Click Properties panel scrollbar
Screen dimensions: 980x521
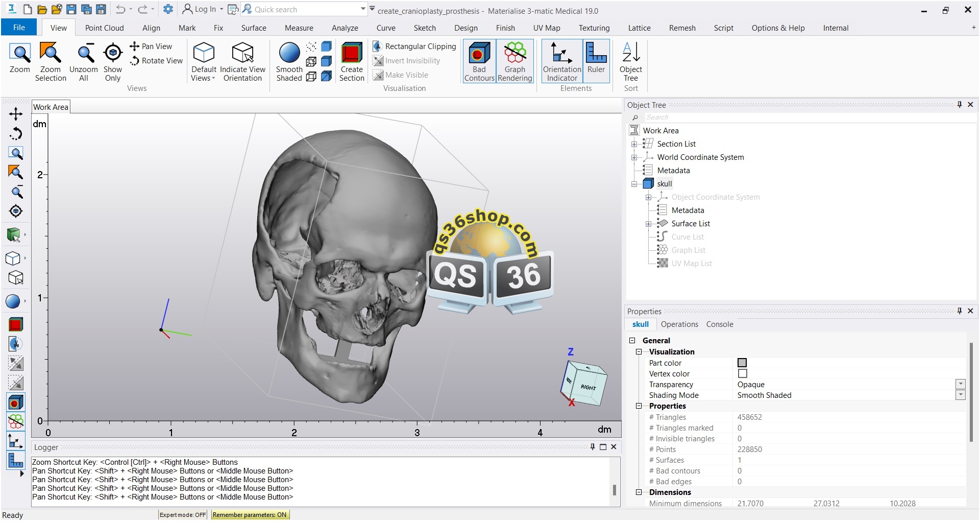(x=971, y=392)
